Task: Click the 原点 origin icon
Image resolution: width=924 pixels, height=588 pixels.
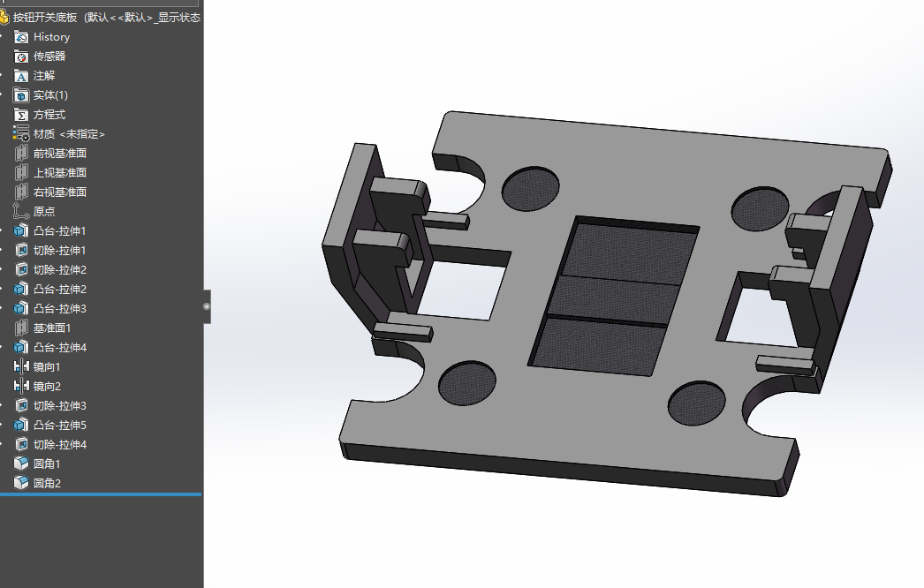Action: 21,212
